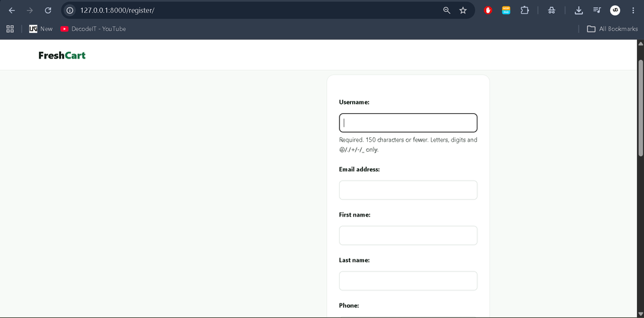The height and width of the screenshot is (318, 644).
Task: Open the All Bookmarks folder
Action: point(613,29)
